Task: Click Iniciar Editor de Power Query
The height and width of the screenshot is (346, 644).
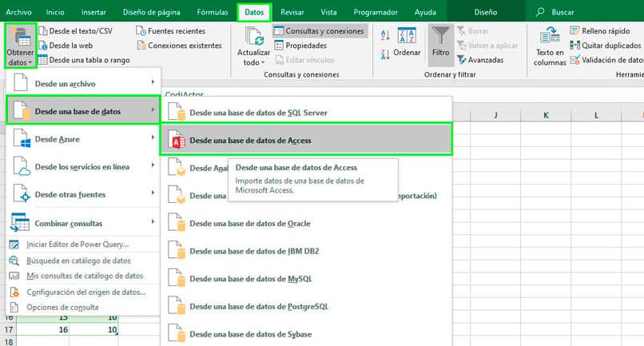Action: pyautogui.click(x=83, y=245)
